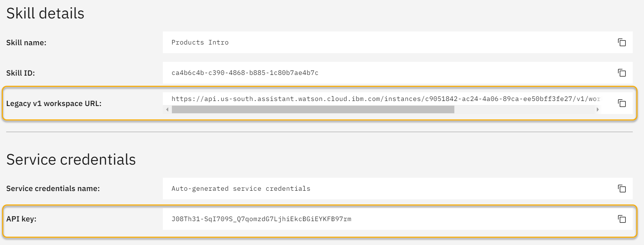
Task: Copy the API key value
Action: (622, 219)
